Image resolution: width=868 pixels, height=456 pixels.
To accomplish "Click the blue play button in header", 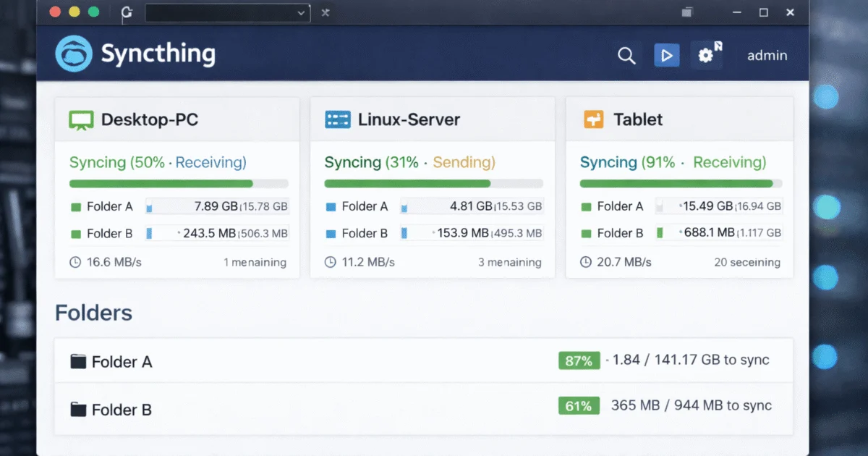I will point(667,55).
